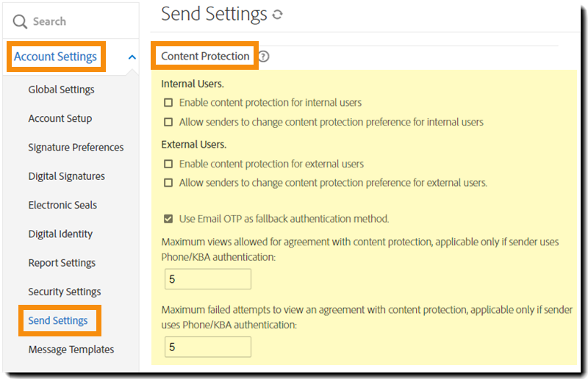Navigate to Electronic Seals
Viewport: 588px width, 379px height.
(x=62, y=205)
